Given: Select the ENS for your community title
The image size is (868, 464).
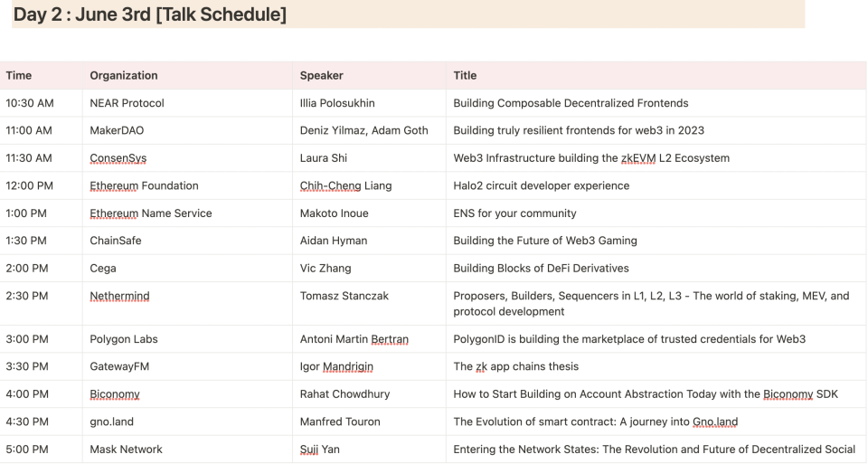Looking at the screenshot, I should point(514,213).
